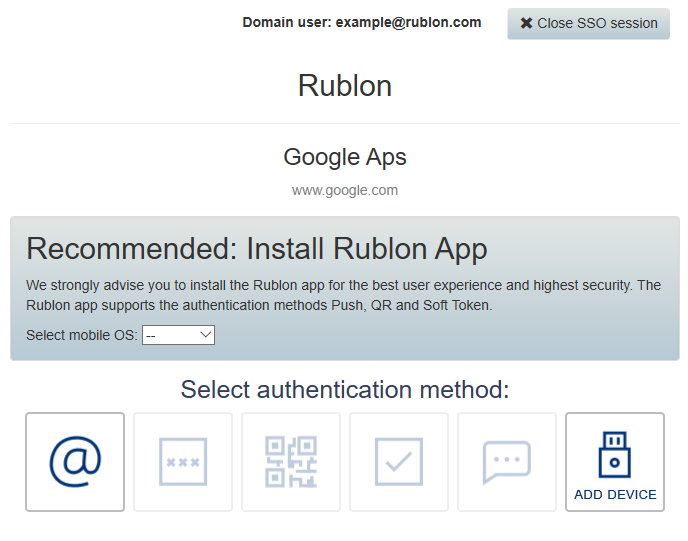Select the push checkmark authentication method
Viewport: 688px width, 541px height.
pos(399,461)
